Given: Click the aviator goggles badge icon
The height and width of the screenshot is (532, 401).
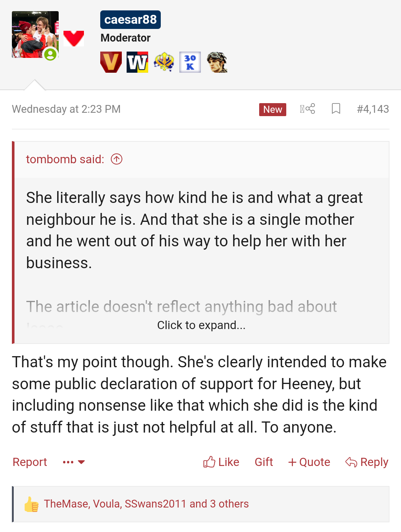Looking at the screenshot, I should pos(217,62).
